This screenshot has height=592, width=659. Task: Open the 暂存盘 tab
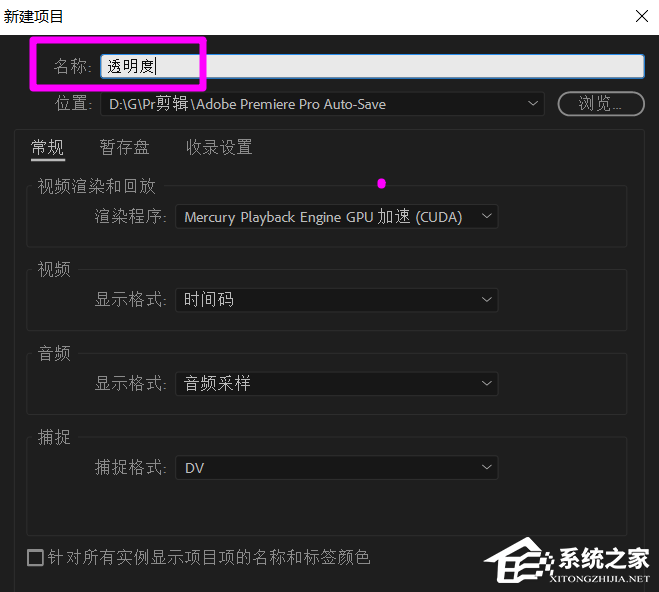(124, 148)
